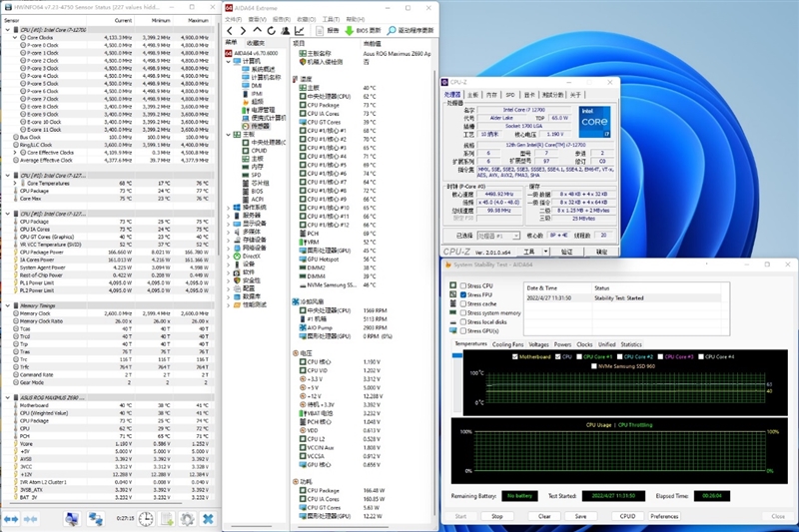Click AIDA64 v6.70.6000 root tree item
799x532 pixels.
[x=252, y=53]
